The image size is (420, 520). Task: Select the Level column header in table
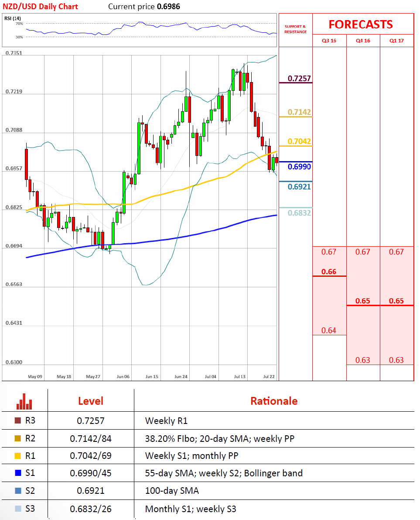point(91,401)
